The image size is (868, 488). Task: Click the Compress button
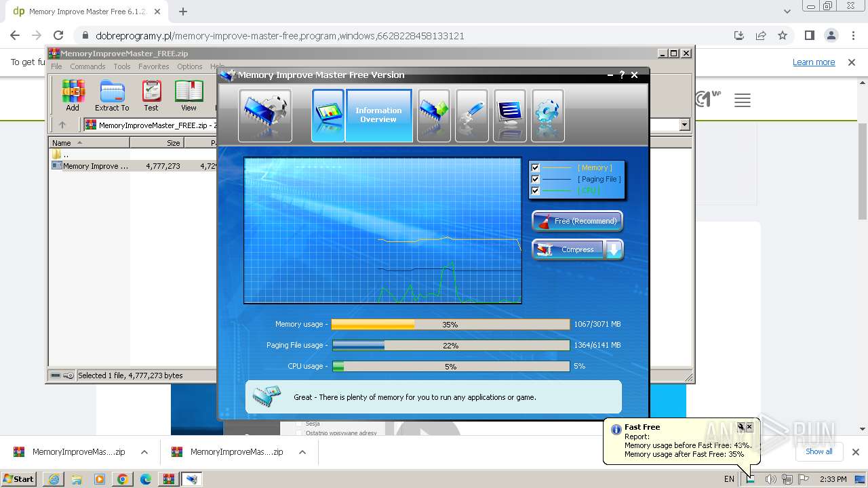568,249
